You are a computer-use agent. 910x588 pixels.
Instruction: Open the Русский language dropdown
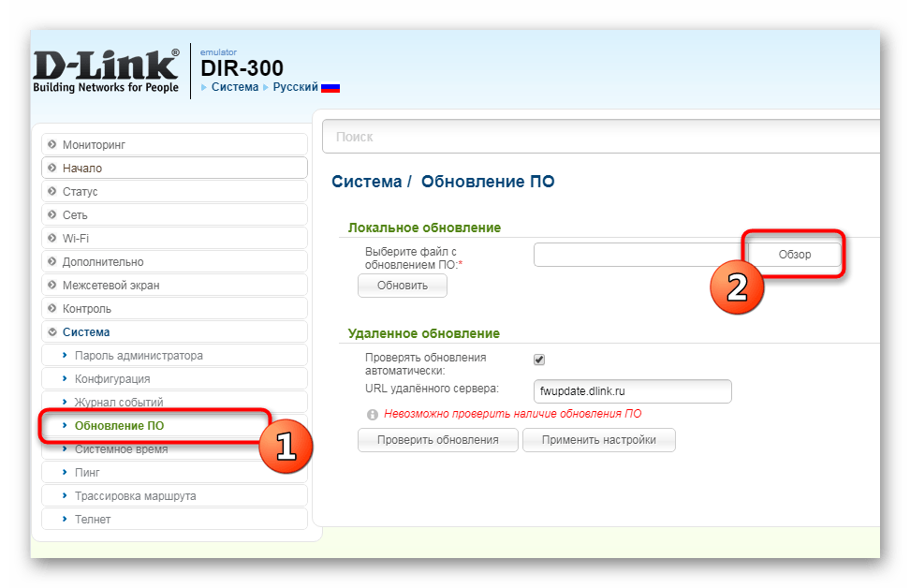tap(295, 87)
